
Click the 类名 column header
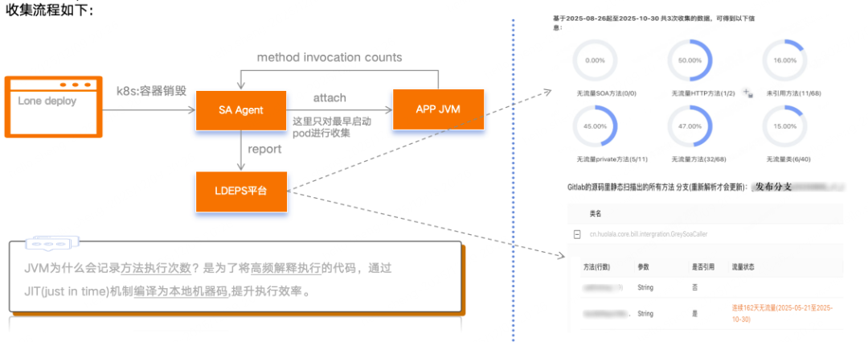pos(595,213)
